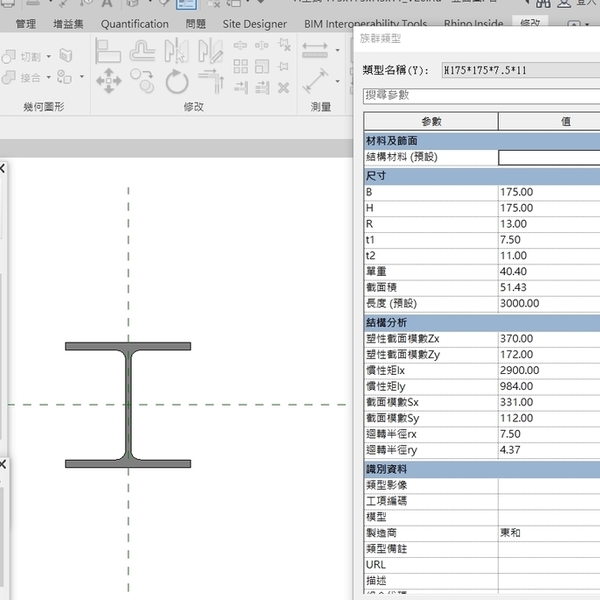
Task: Select the Mirror - Pick Axis tool
Action: coord(176,50)
